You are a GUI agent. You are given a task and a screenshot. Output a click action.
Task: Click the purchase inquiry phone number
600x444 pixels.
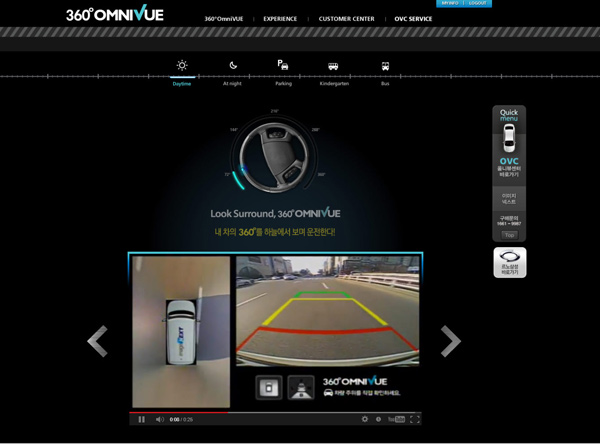[509, 221]
